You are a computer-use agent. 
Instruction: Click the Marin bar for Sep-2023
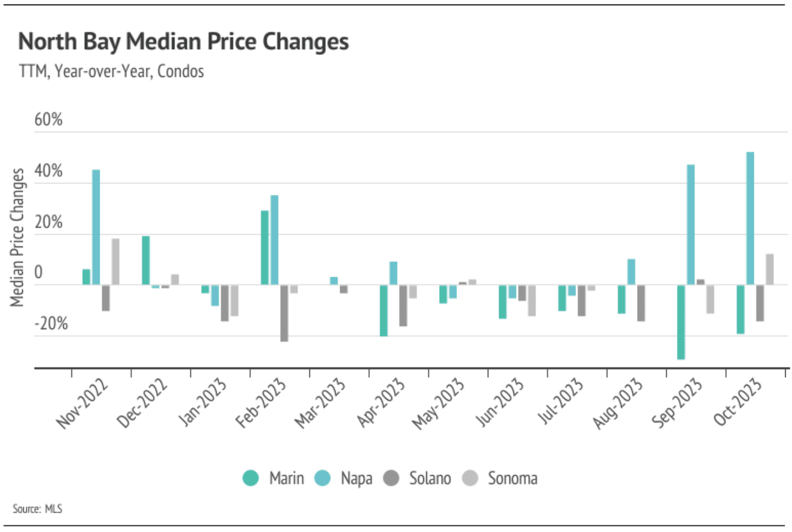[x=681, y=322]
